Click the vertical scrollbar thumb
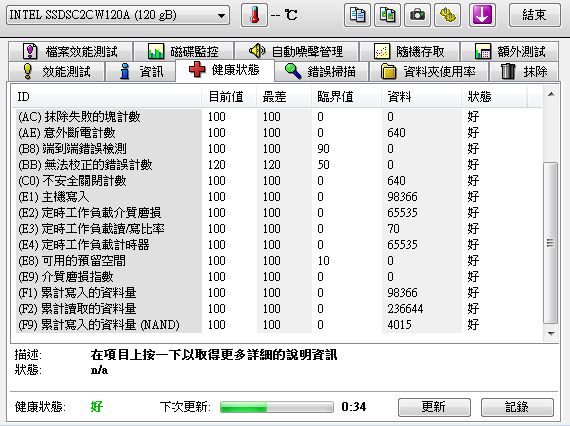This screenshot has height=426, width=570. pyautogui.click(x=551, y=243)
